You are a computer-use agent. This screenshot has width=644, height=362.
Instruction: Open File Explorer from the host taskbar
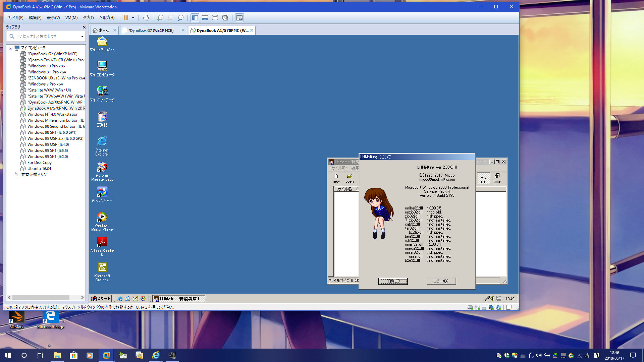pos(57,355)
